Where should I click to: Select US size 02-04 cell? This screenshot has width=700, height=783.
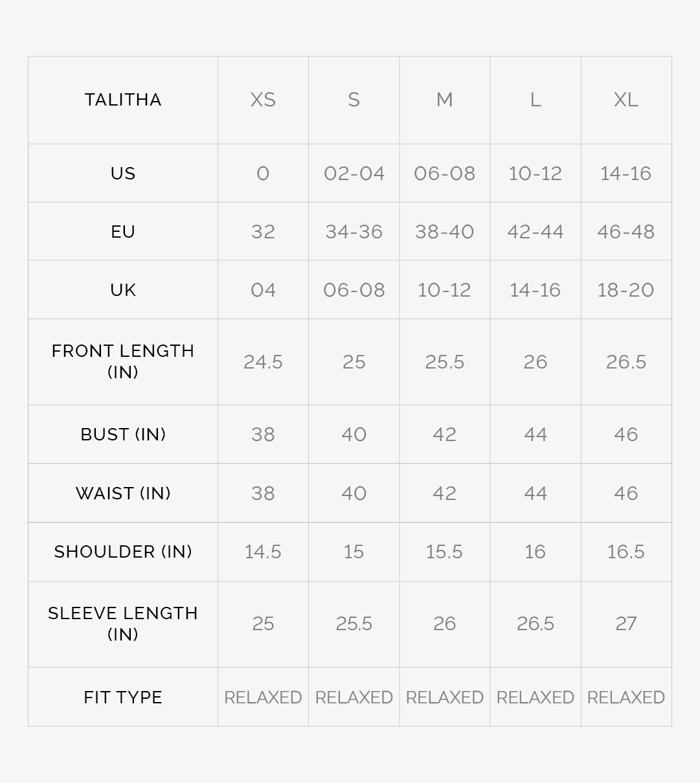[354, 174]
